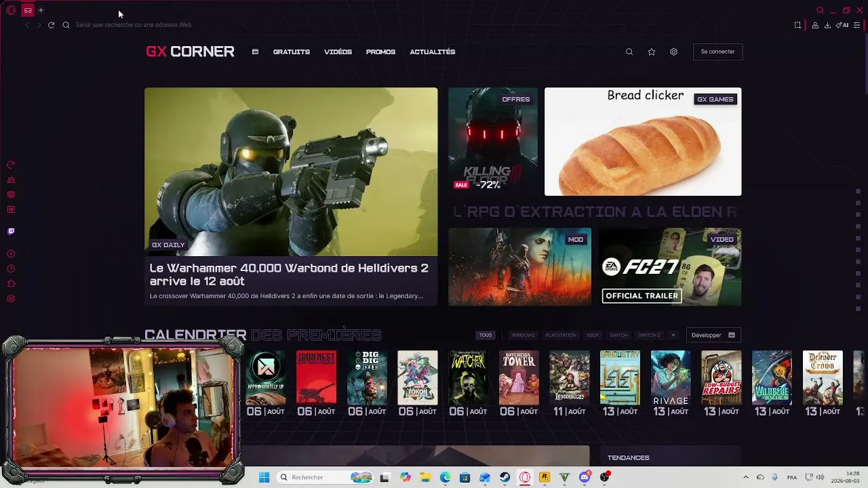Open favorites with the star icon
Image resolution: width=868 pixels, height=488 pixels.
(x=652, y=52)
